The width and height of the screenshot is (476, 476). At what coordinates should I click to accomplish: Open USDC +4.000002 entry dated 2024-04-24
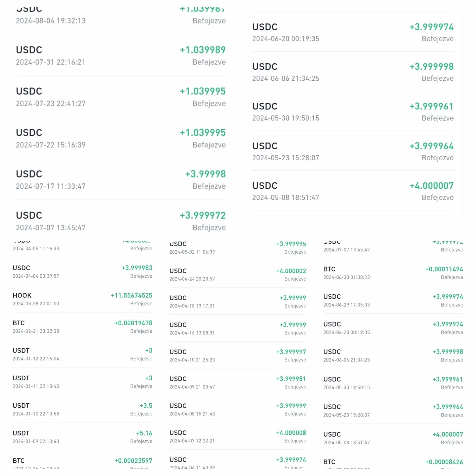238,274
